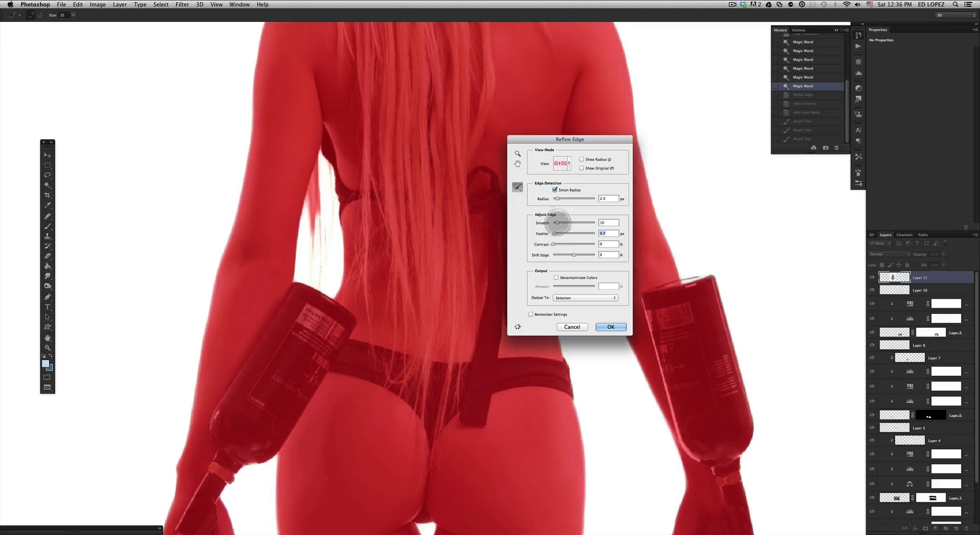This screenshot has height=535, width=980.
Task: Open the Output To Selection dropdown
Action: coord(585,298)
